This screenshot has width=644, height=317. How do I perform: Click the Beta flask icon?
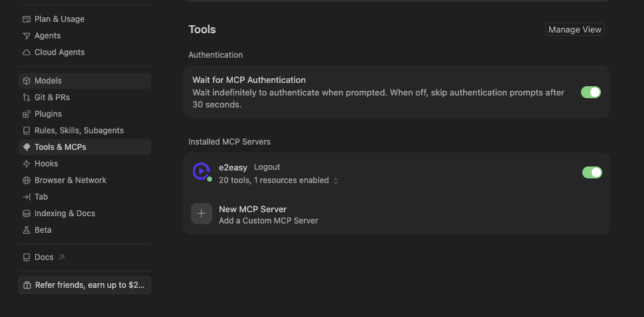point(27,230)
